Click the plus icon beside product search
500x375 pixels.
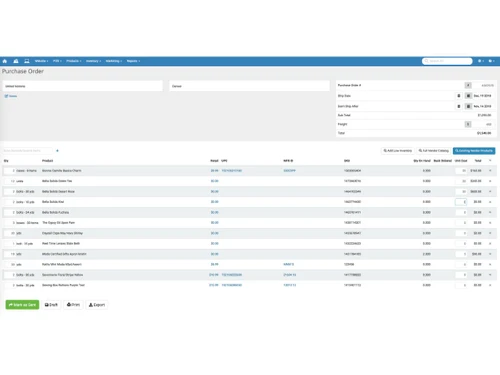pyautogui.click(x=57, y=151)
